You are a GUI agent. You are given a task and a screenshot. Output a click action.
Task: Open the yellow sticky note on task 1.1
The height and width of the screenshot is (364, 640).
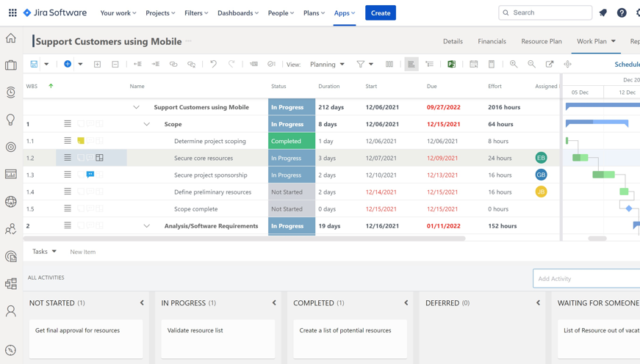coord(81,141)
